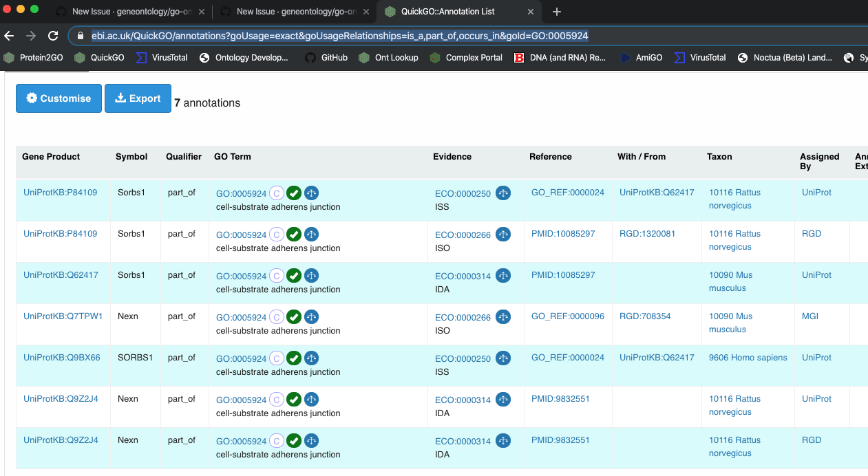Open the UniProtKB:Q62417 link in the Gene Product column

coord(61,275)
